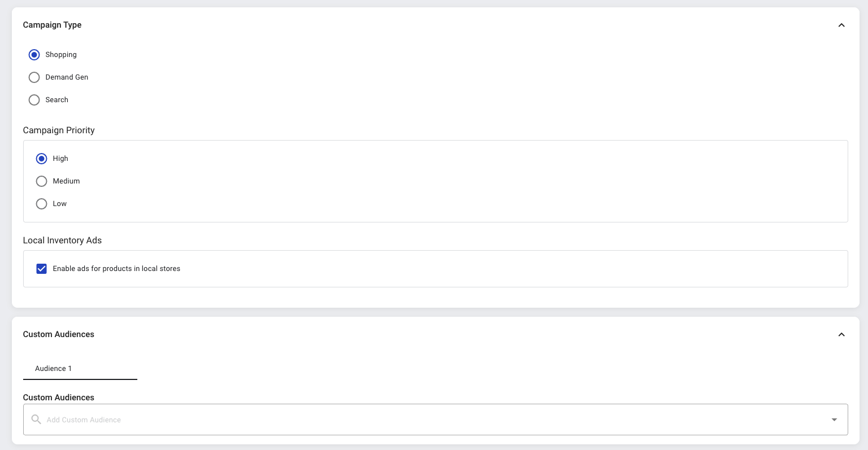868x450 pixels.
Task: Click the Local Inventory Ads heading
Action: click(62, 241)
